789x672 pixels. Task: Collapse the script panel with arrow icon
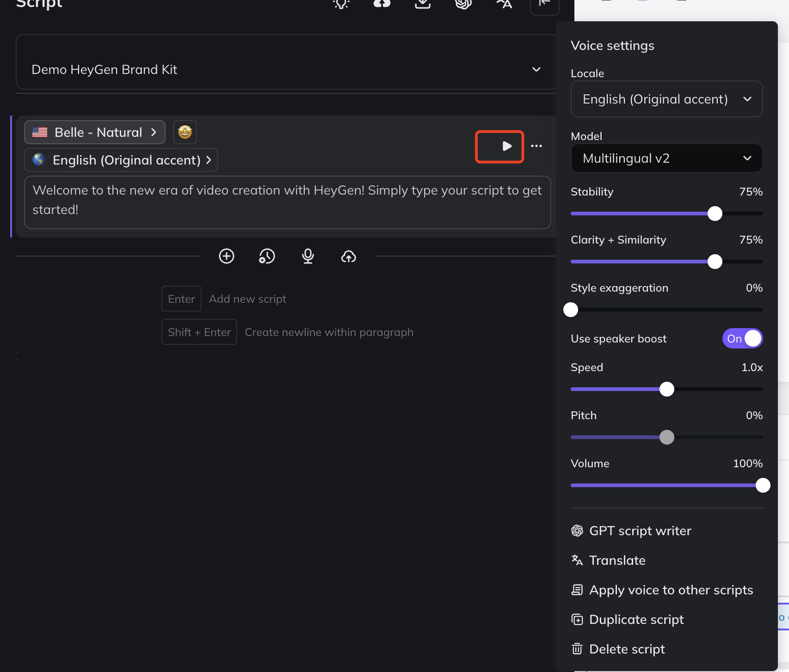545,5
